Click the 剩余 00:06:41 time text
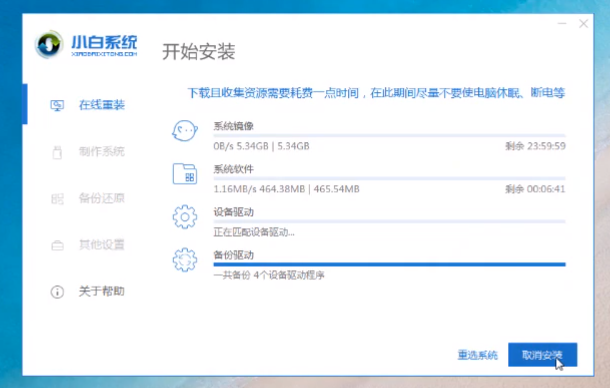 [x=535, y=189]
